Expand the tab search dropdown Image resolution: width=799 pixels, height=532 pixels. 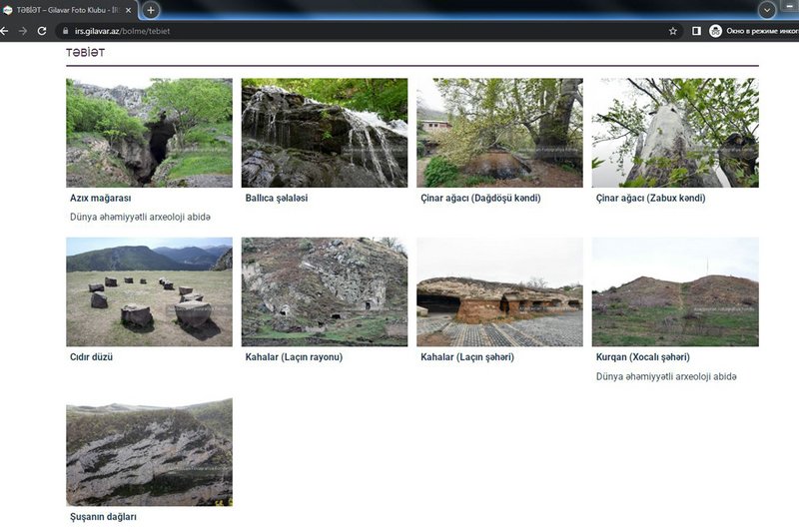[x=767, y=10]
